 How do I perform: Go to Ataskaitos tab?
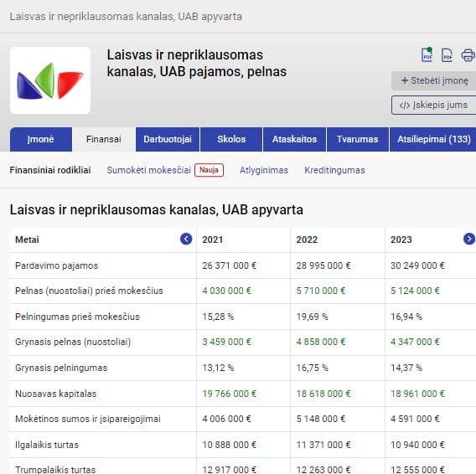294,139
